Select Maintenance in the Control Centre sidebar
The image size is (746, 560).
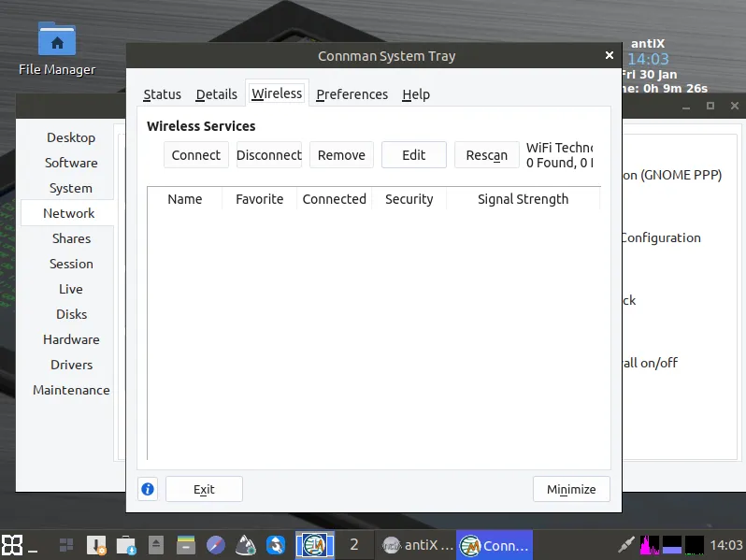point(71,390)
